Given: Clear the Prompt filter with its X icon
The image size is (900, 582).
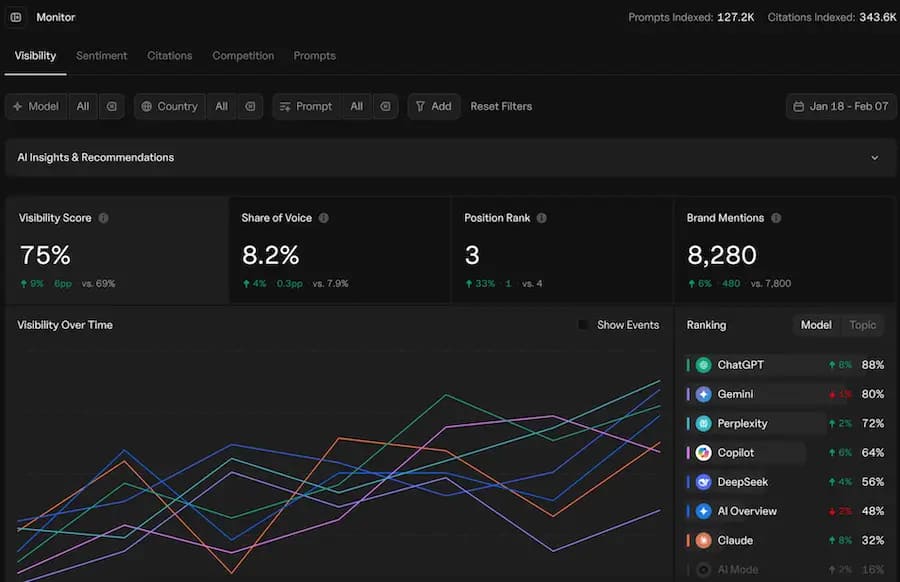Looking at the screenshot, I should tap(385, 106).
